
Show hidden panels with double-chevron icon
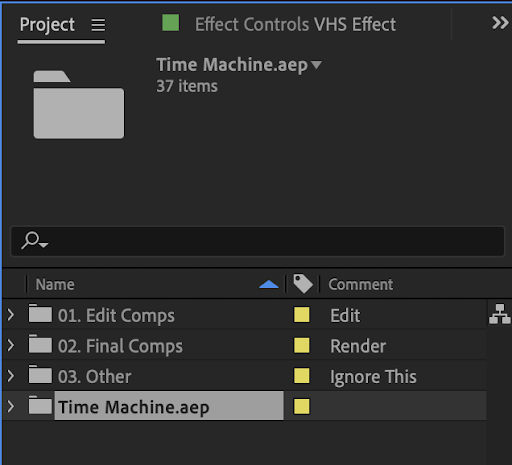500,23
